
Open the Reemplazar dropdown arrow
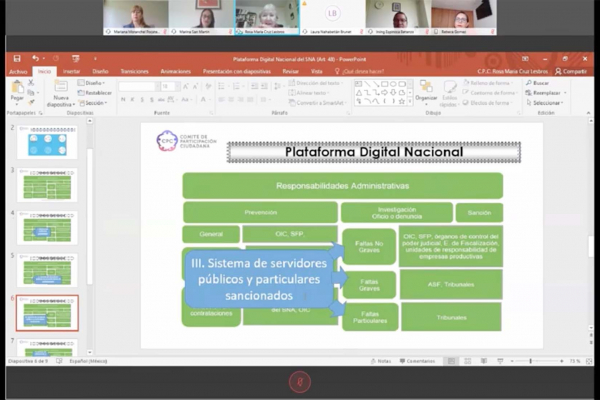[x=565, y=93]
